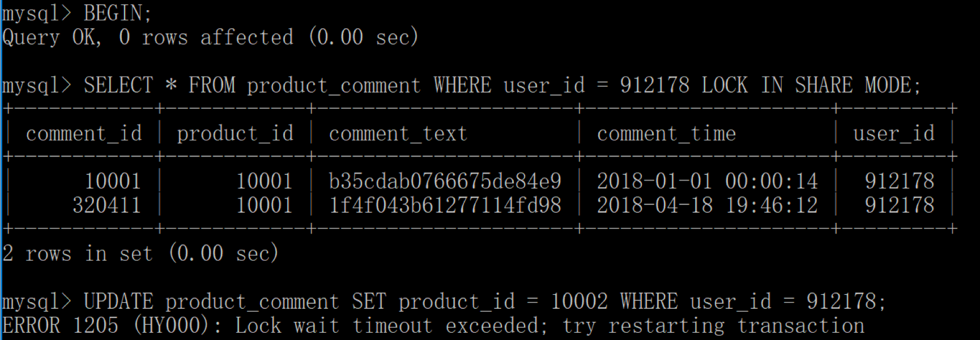Click the BEGIN command text
The image size is (980, 340).
tap(118, 13)
